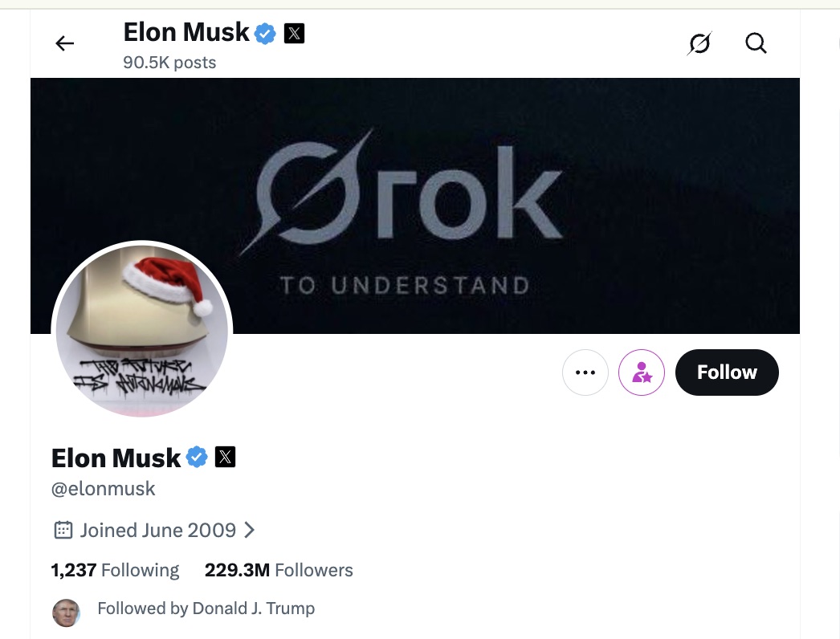
Task: Click the X affiliation badge in the header
Action: click(295, 33)
